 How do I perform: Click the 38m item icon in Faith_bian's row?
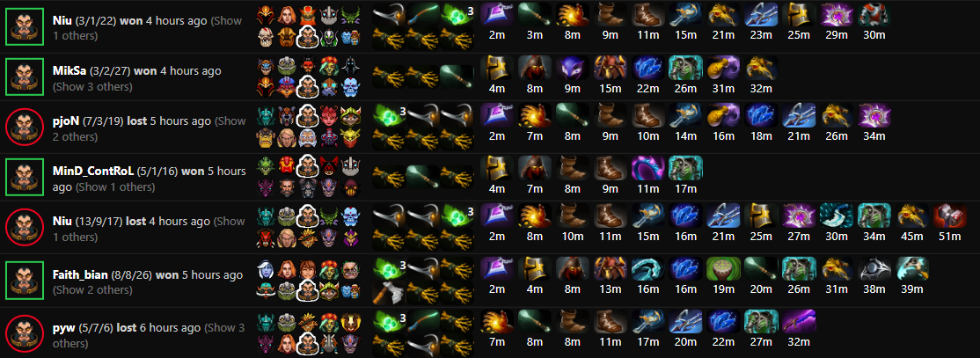874,268
